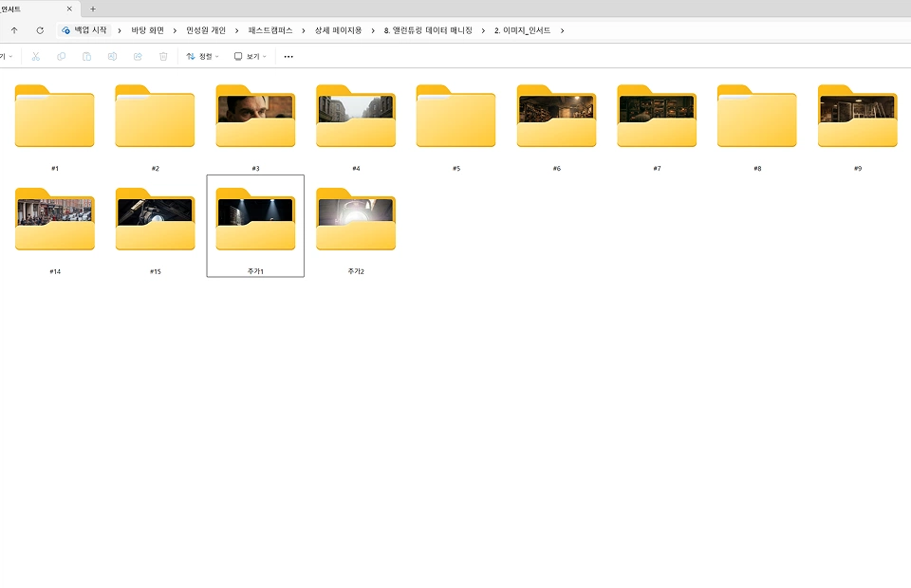Select the Cut scissors icon
This screenshot has height=588, width=911.
pyautogui.click(x=35, y=56)
